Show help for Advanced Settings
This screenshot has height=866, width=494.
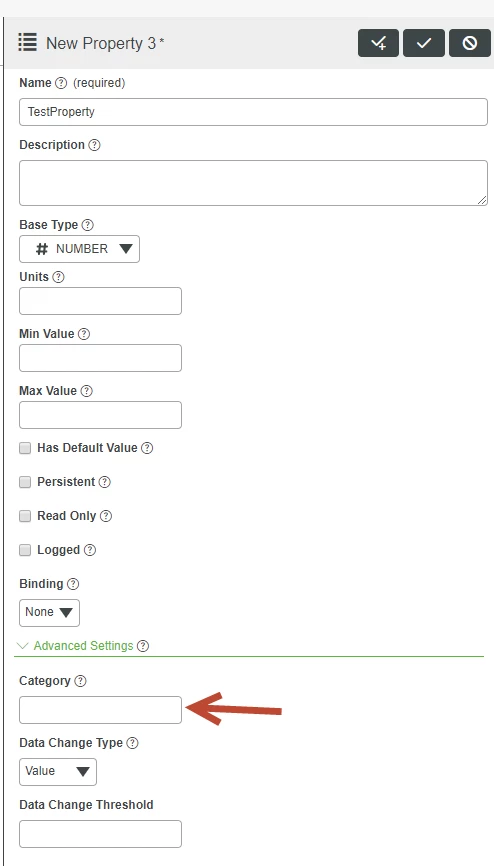pyautogui.click(x=143, y=646)
